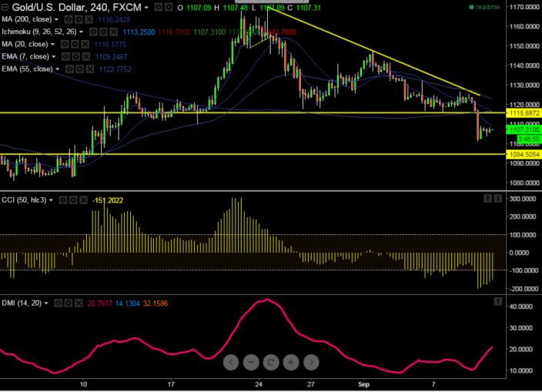Expand the EMA (7, close) dropdown arrow
This screenshot has height=392, width=542.
coord(54,57)
